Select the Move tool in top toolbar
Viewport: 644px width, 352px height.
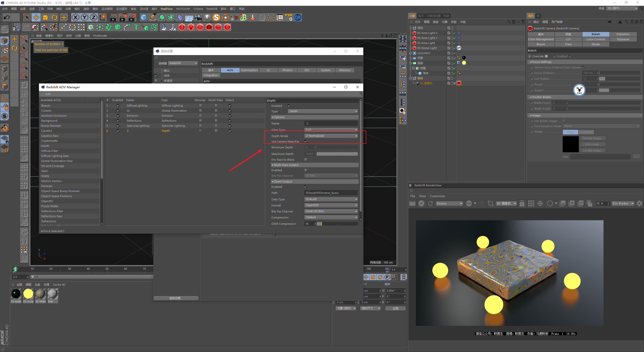click(36, 18)
